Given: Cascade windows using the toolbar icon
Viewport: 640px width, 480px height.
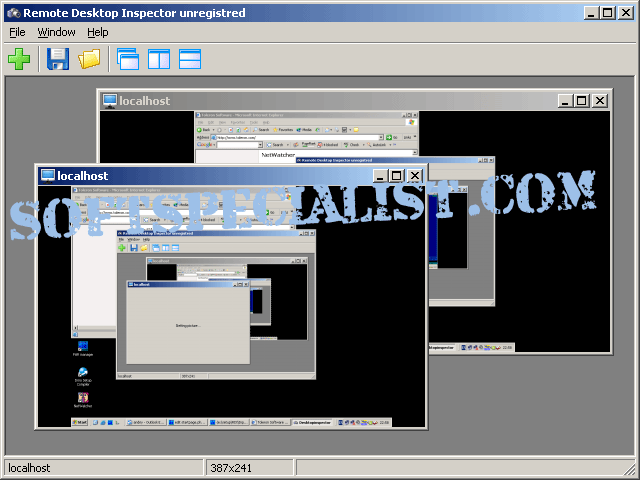Looking at the screenshot, I should [x=128, y=59].
